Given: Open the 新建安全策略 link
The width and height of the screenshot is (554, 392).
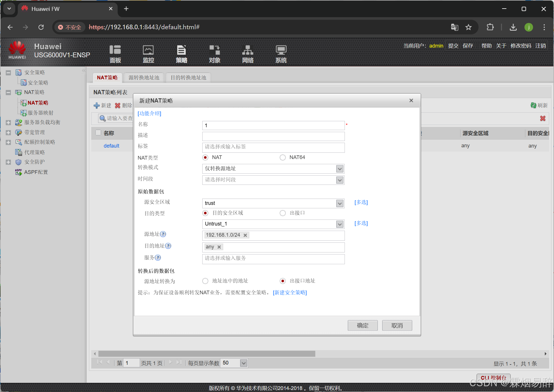Looking at the screenshot, I should pyautogui.click(x=290, y=293).
